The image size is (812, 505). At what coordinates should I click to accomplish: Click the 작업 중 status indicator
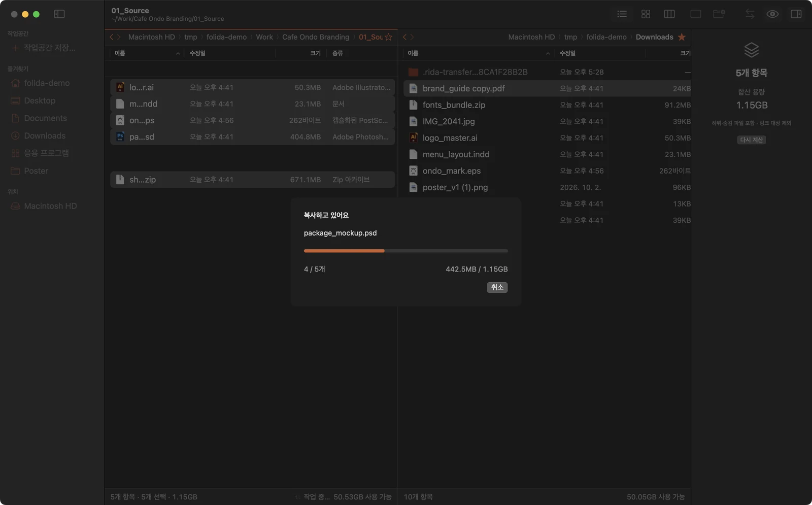[x=313, y=497]
